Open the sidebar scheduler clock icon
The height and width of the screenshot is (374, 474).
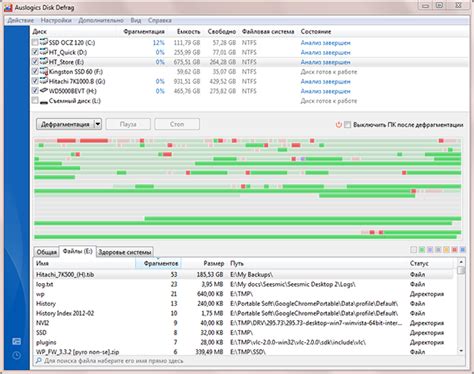pyautogui.click(x=16, y=355)
